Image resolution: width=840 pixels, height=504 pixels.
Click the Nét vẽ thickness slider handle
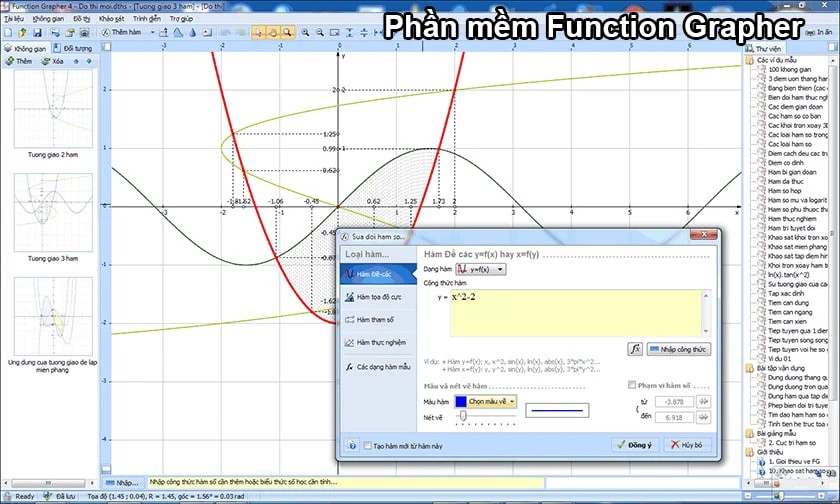(463, 416)
